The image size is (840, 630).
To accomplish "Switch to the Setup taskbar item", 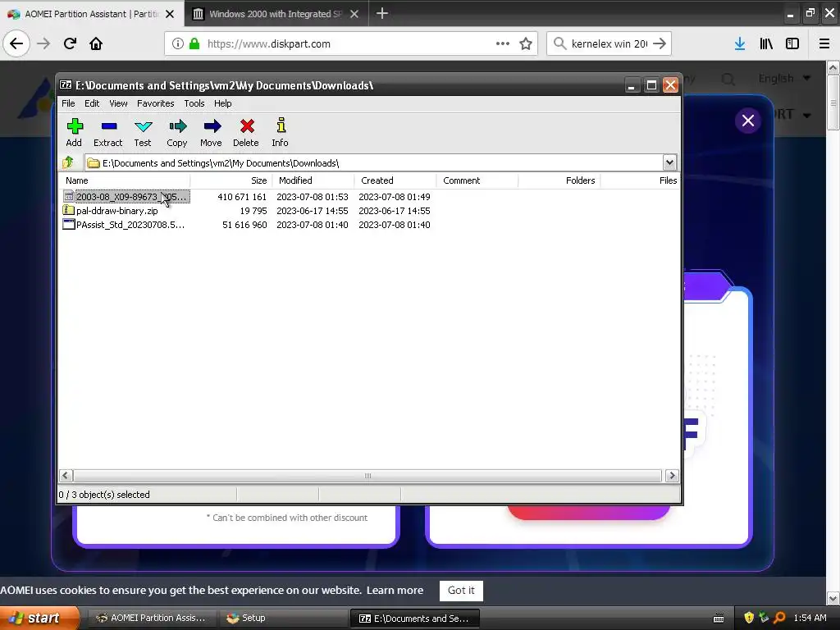I will [282, 618].
